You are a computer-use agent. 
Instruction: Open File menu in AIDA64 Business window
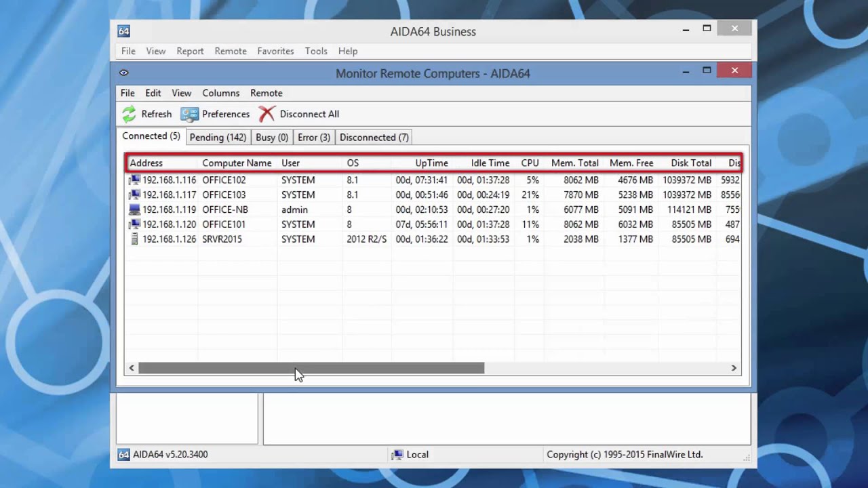(x=128, y=52)
